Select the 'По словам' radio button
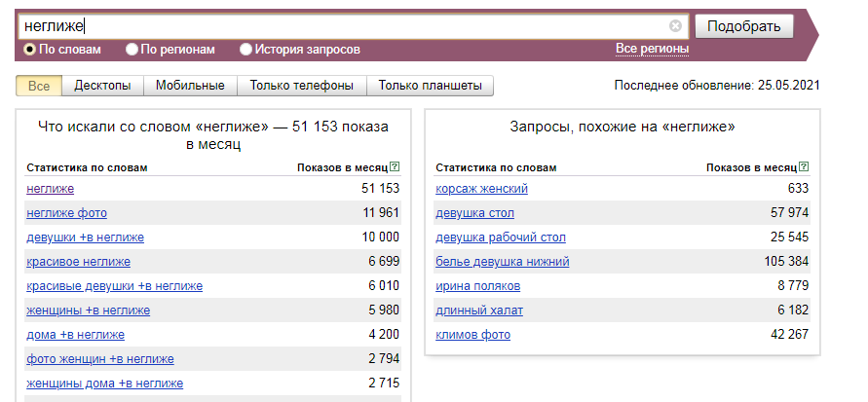Screen dimensions: 868x402 [29, 50]
